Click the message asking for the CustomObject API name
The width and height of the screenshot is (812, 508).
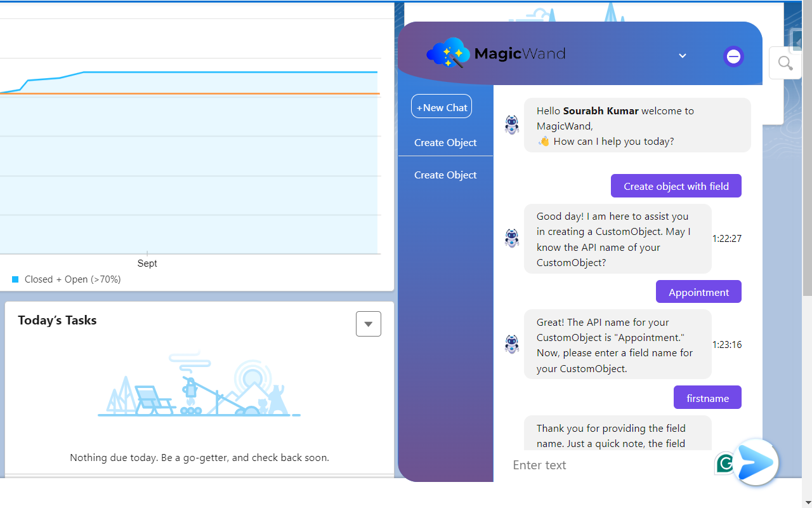tap(618, 239)
